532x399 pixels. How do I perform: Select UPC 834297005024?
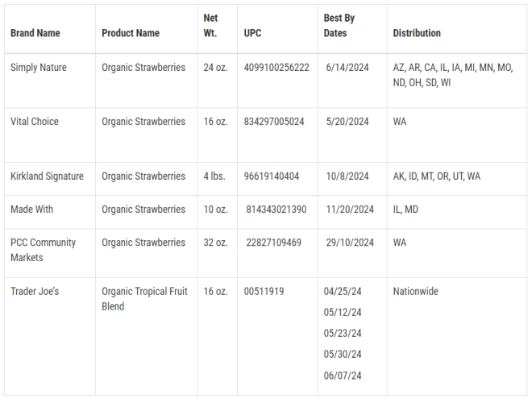click(x=274, y=122)
